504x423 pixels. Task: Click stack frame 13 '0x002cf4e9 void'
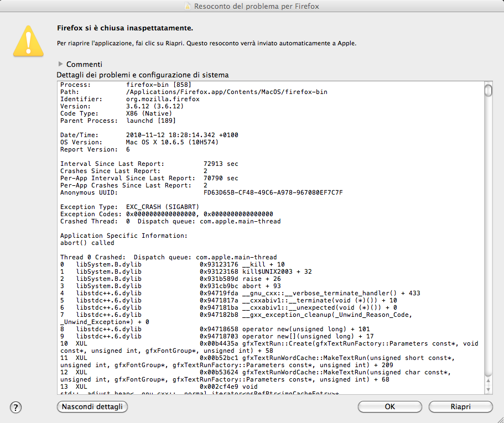pos(228,387)
